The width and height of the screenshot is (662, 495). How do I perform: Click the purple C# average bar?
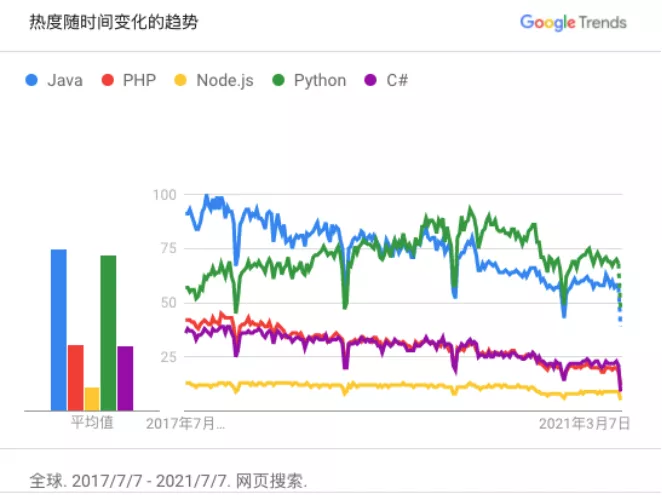tap(125, 378)
